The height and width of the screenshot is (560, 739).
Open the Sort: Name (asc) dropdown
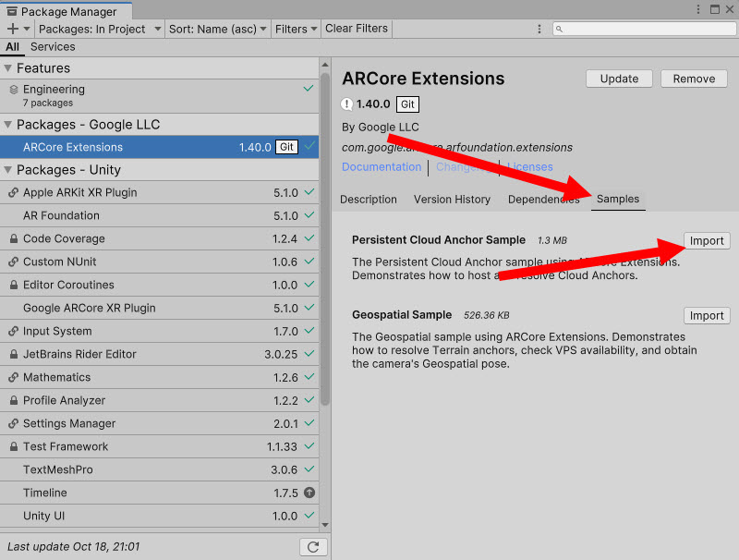tap(217, 30)
